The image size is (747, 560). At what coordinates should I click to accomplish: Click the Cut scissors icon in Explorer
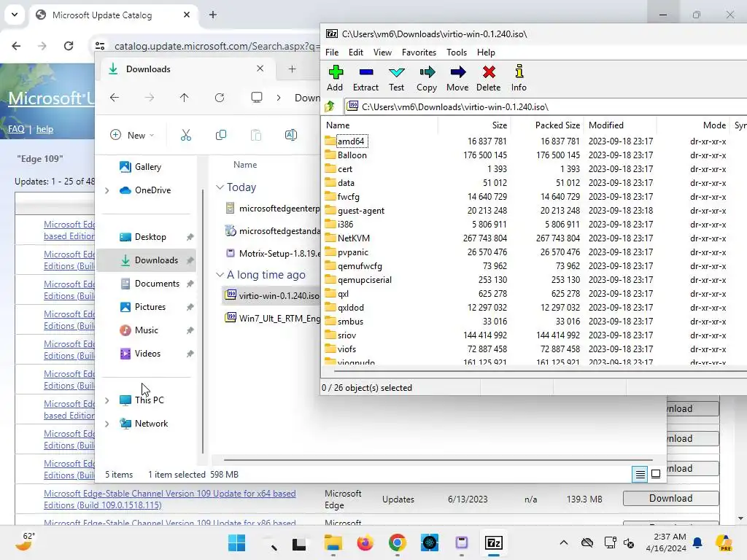click(x=186, y=135)
